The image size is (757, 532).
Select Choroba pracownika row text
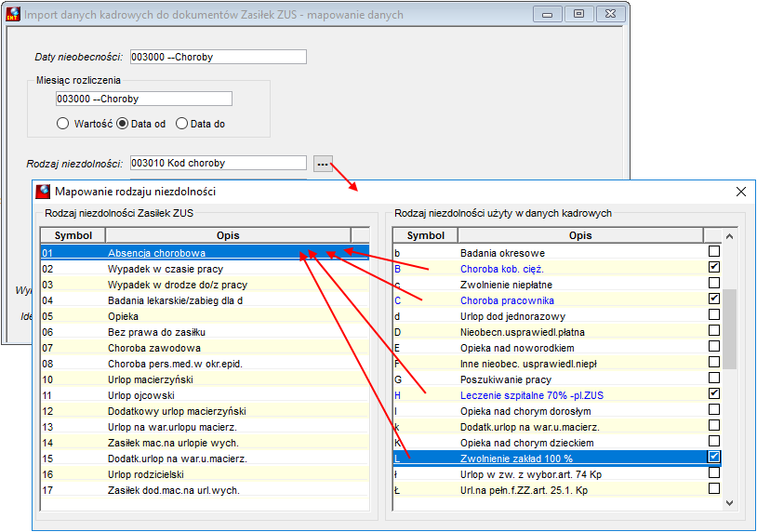coord(507,300)
